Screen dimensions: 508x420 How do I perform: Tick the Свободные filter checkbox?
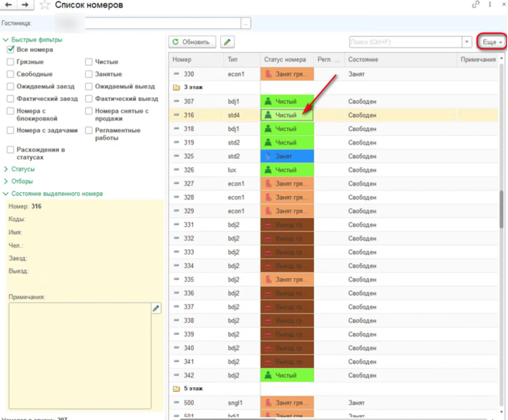coord(11,74)
